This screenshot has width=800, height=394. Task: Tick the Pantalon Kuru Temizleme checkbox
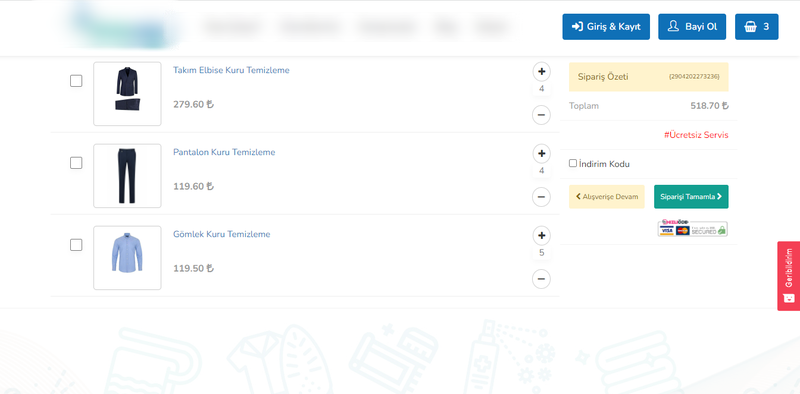(76, 163)
